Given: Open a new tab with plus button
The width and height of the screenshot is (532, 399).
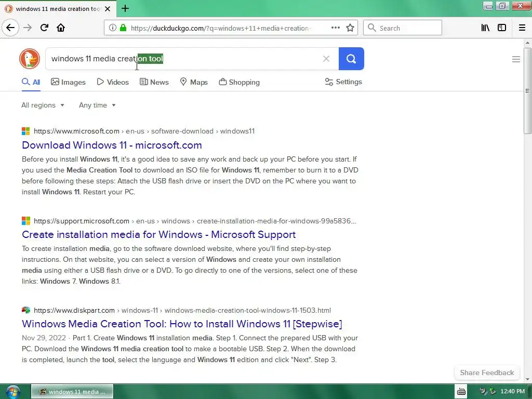Looking at the screenshot, I should click(x=125, y=8).
